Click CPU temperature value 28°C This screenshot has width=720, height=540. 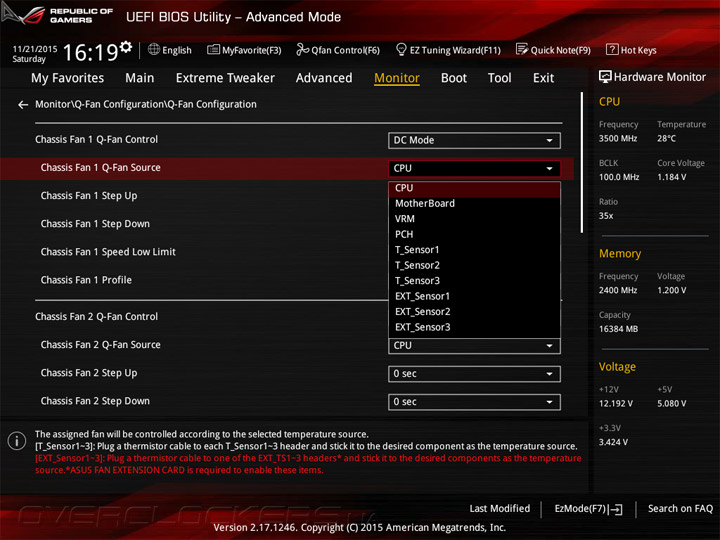[666, 139]
